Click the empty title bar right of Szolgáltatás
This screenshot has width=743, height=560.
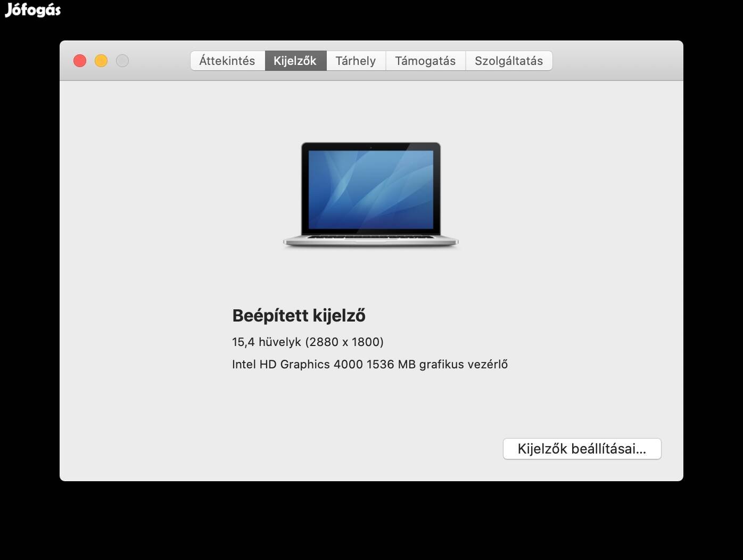tap(617, 61)
